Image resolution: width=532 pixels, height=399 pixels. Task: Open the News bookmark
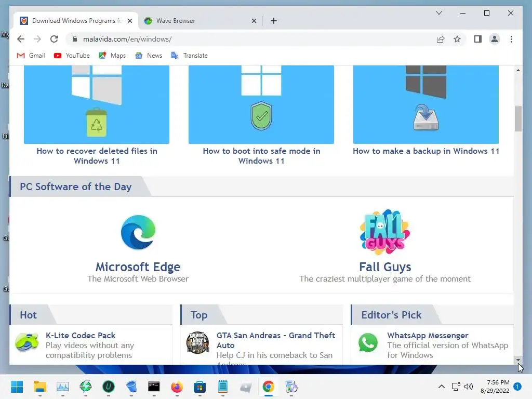pos(148,55)
